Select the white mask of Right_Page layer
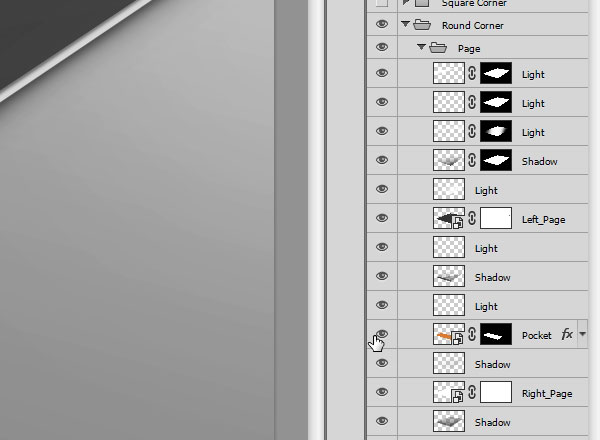The width and height of the screenshot is (600, 440). (496, 392)
